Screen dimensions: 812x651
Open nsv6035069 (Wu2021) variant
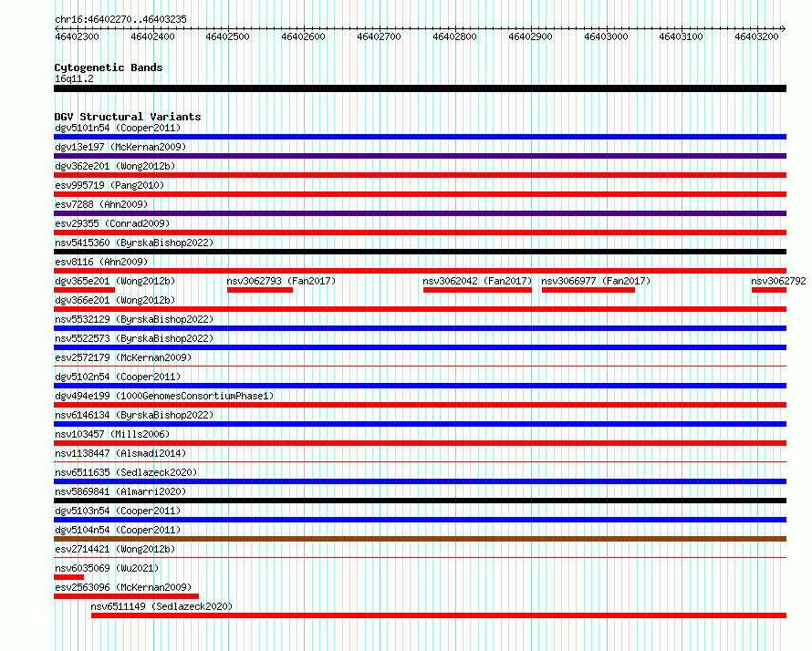tap(107, 568)
